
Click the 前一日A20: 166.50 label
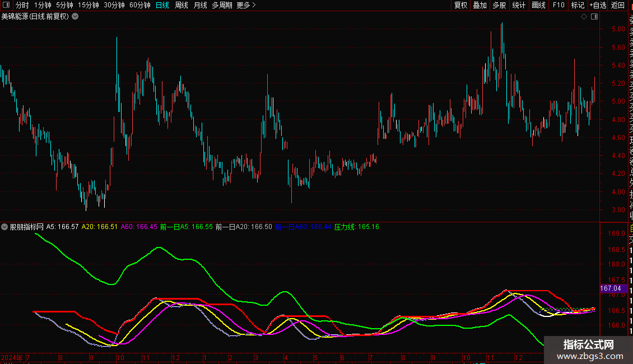pos(244,227)
